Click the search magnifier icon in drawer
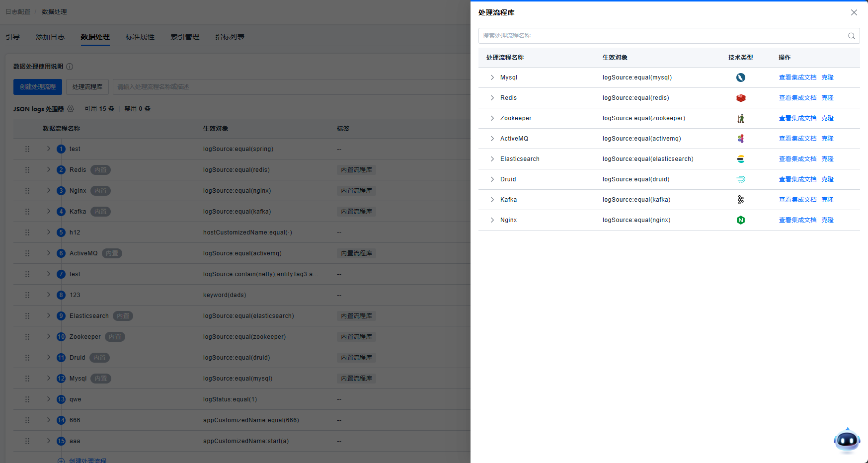This screenshot has width=868, height=463. point(851,36)
